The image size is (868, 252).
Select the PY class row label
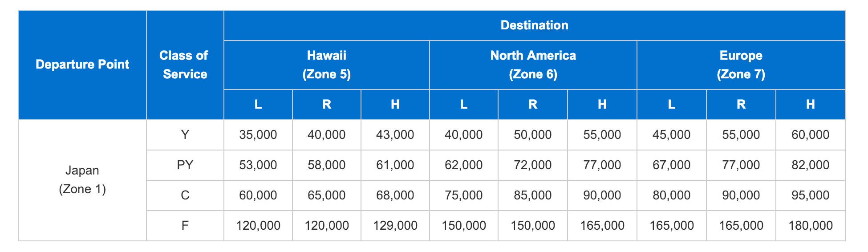pos(185,165)
